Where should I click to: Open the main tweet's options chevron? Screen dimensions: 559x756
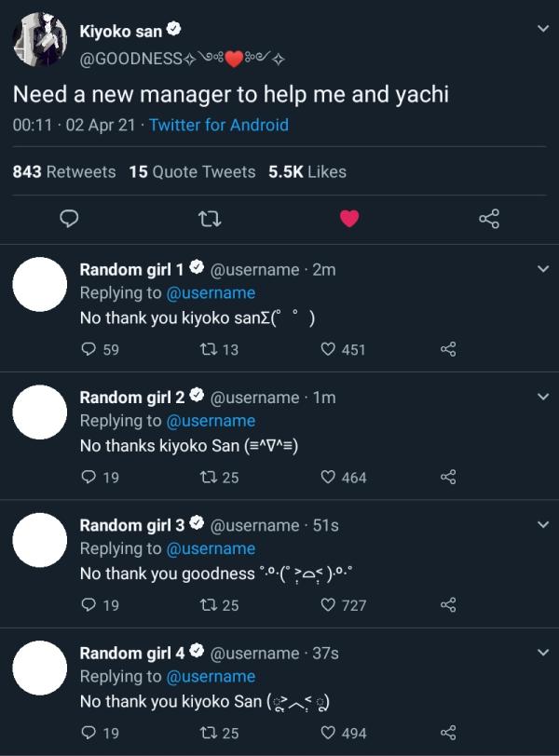[543, 29]
